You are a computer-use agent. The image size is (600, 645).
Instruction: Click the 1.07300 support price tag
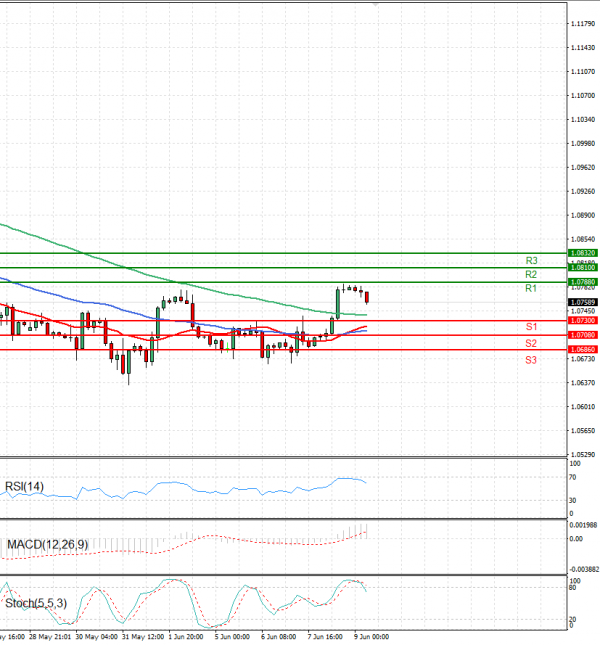582,320
